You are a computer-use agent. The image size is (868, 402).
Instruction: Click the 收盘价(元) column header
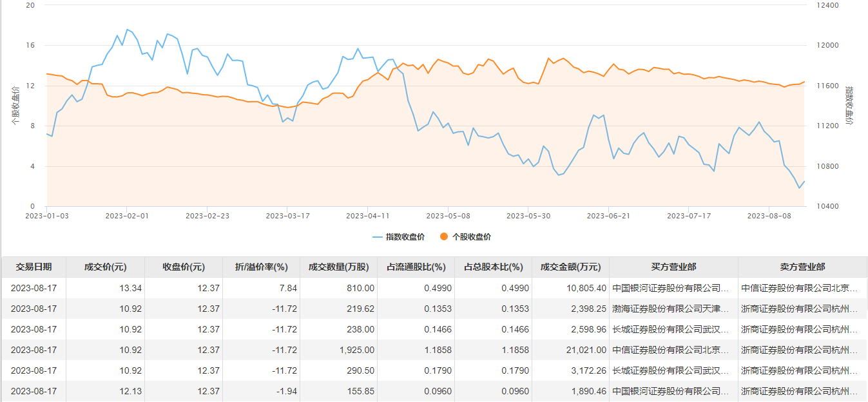(x=184, y=267)
